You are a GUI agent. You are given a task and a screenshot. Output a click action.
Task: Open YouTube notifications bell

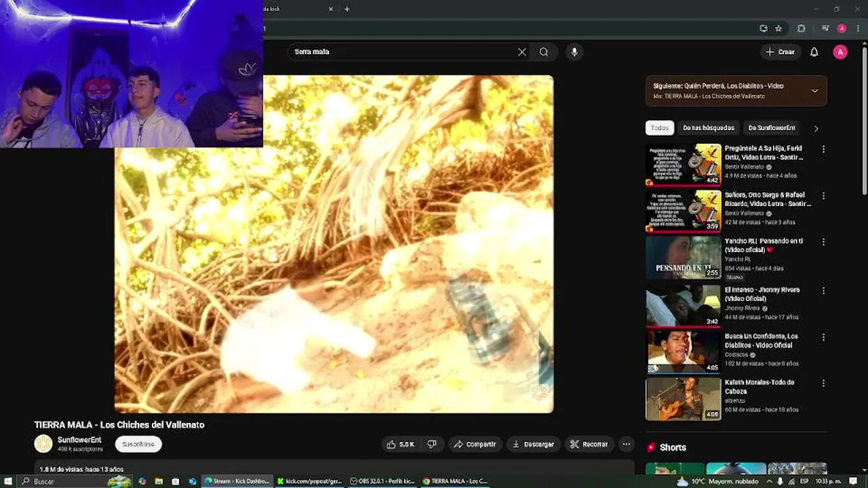814,52
